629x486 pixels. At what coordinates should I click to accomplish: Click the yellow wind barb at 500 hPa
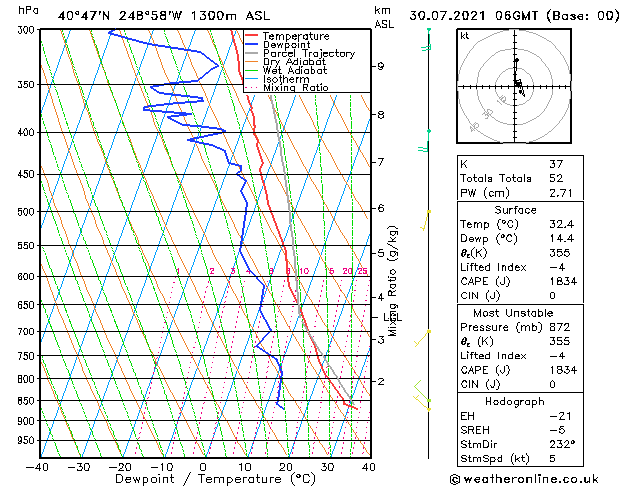tap(426, 221)
